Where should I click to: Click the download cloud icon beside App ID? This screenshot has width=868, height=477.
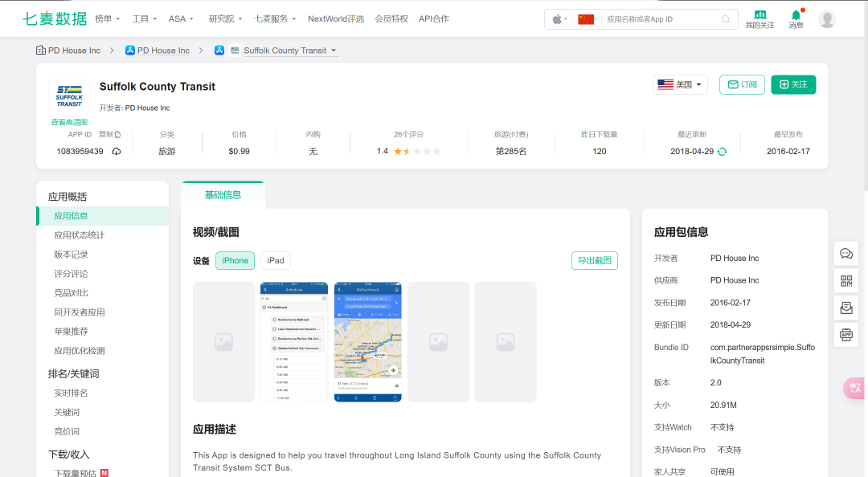(x=117, y=151)
